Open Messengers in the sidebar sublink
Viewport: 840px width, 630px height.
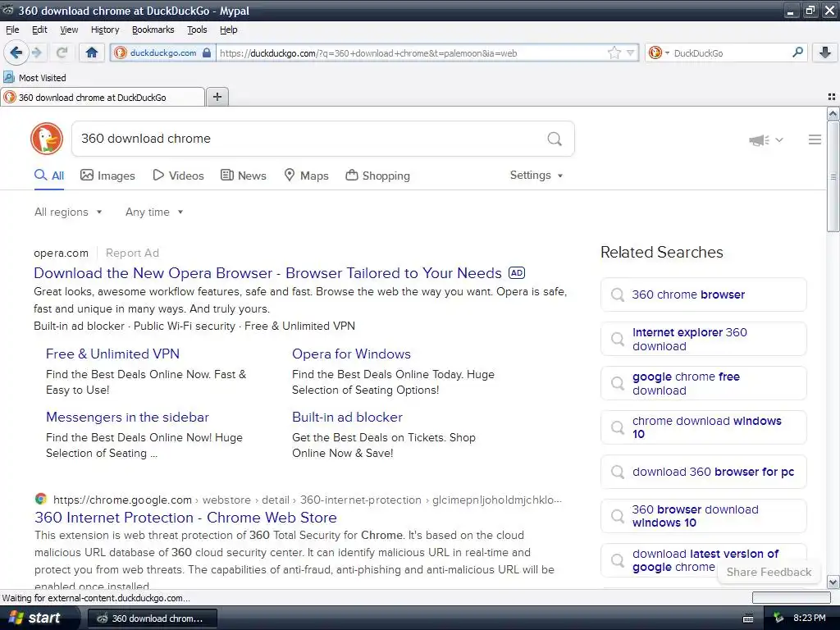(x=127, y=418)
